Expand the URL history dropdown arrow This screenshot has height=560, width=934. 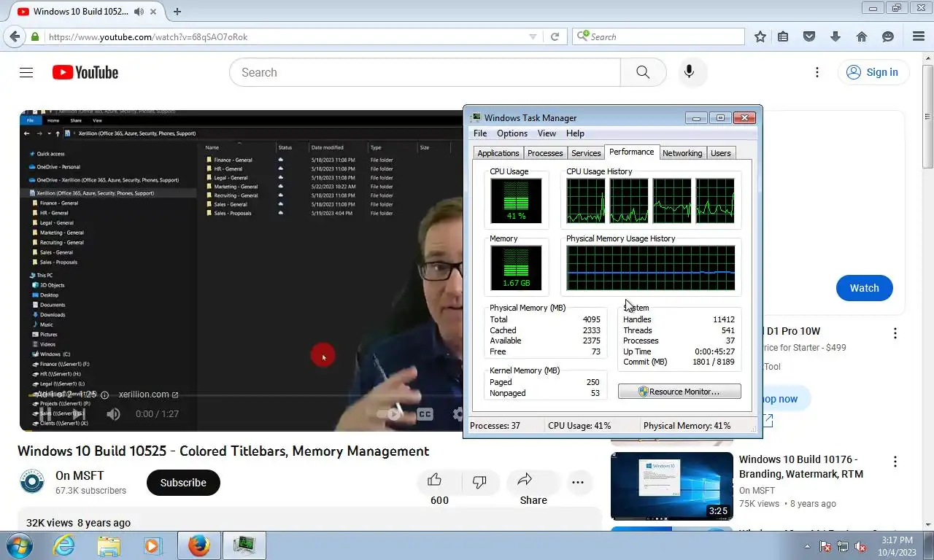[533, 36]
